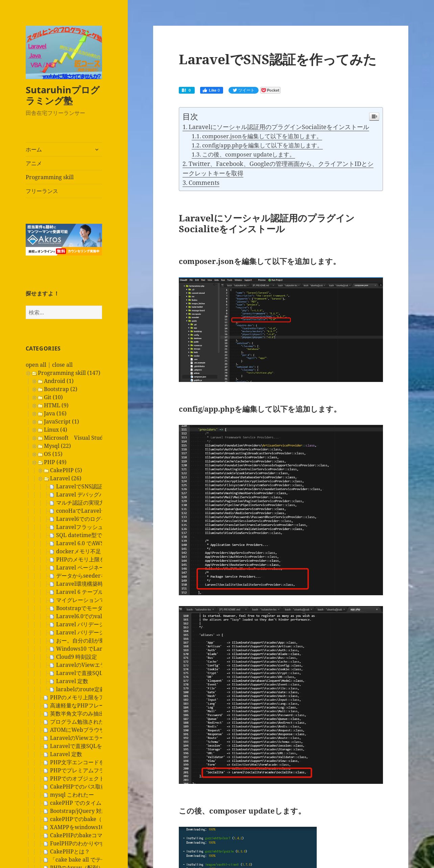Open the ホーム submenu chevron
Screen dimensions: 434x868
(97, 149)
